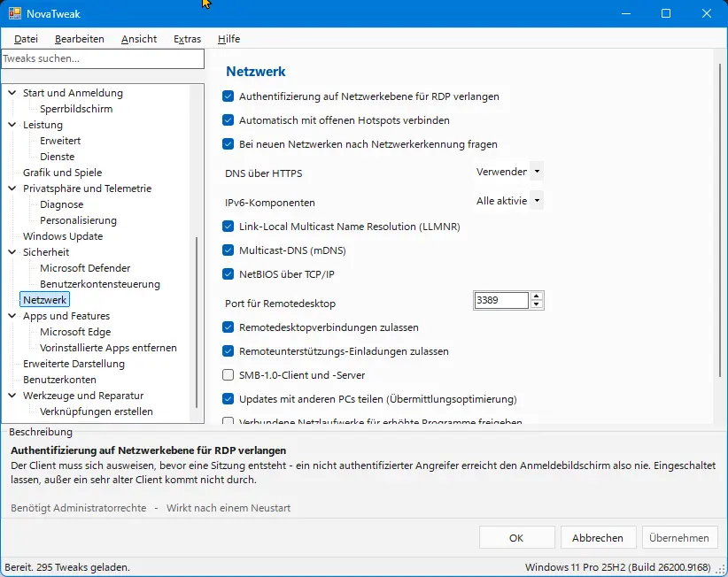Collapse the Apps und Features node
Viewport: 728px width, 577px height.
[12, 316]
